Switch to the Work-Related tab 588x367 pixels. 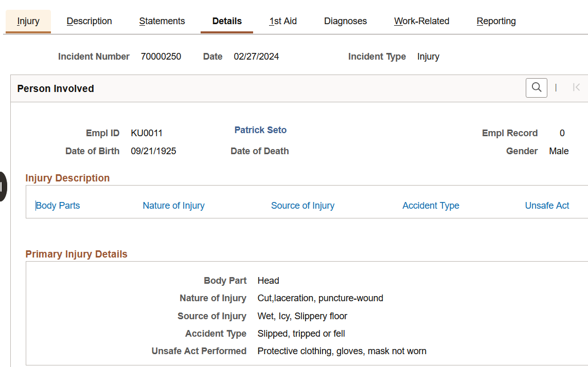click(422, 21)
